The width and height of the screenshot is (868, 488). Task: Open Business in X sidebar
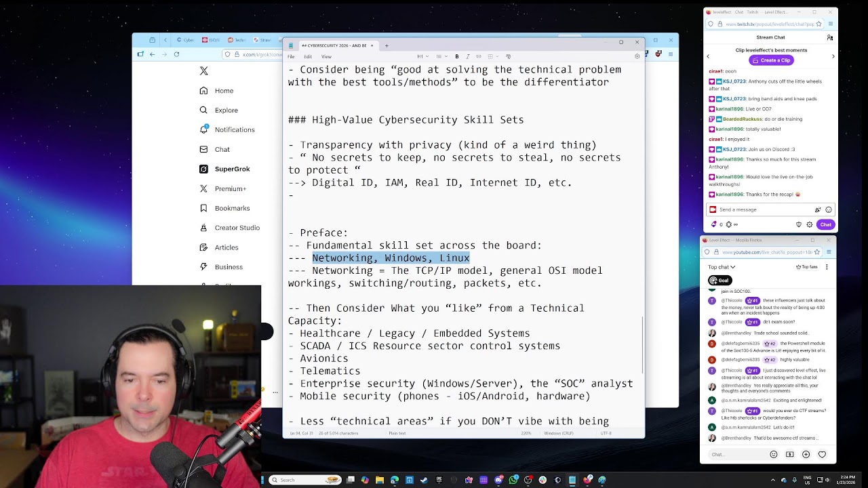click(x=220, y=267)
